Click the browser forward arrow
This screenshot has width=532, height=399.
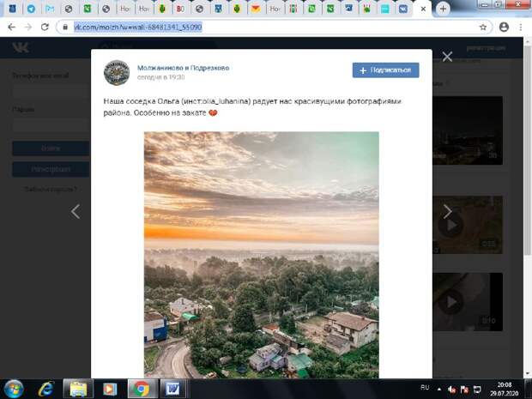click(28, 27)
